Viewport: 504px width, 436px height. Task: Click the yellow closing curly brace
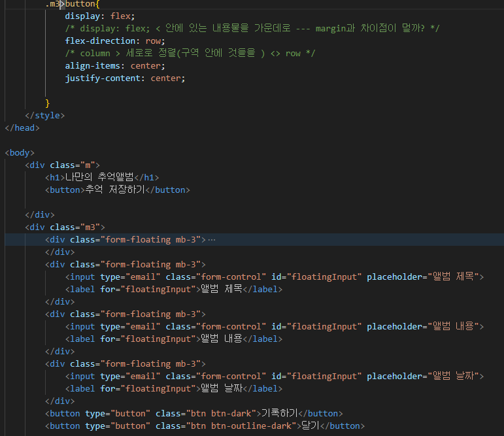pos(48,103)
